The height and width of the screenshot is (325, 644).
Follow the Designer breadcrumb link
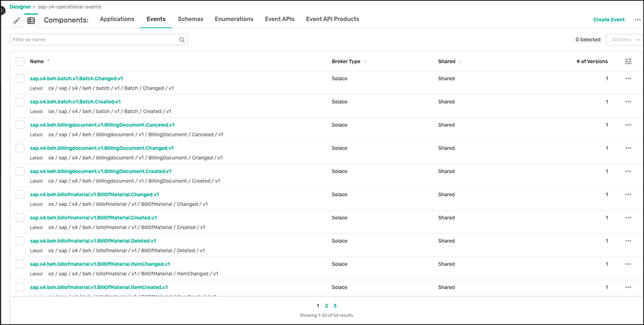coord(20,7)
